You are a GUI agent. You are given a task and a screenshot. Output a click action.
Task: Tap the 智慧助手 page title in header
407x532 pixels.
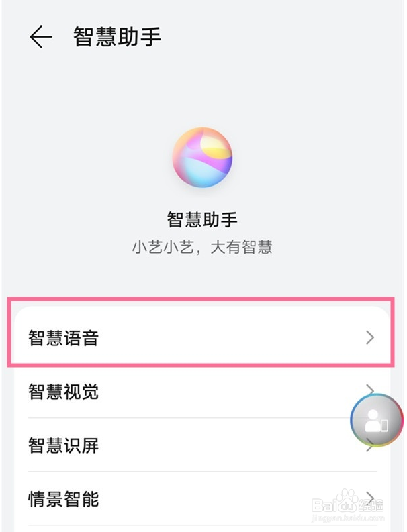click(118, 37)
